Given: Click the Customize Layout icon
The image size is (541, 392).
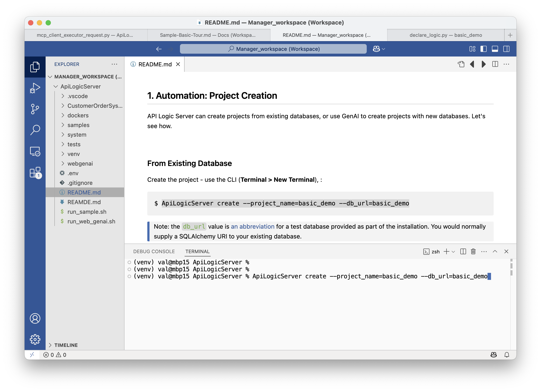Looking at the screenshot, I should 472,49.
